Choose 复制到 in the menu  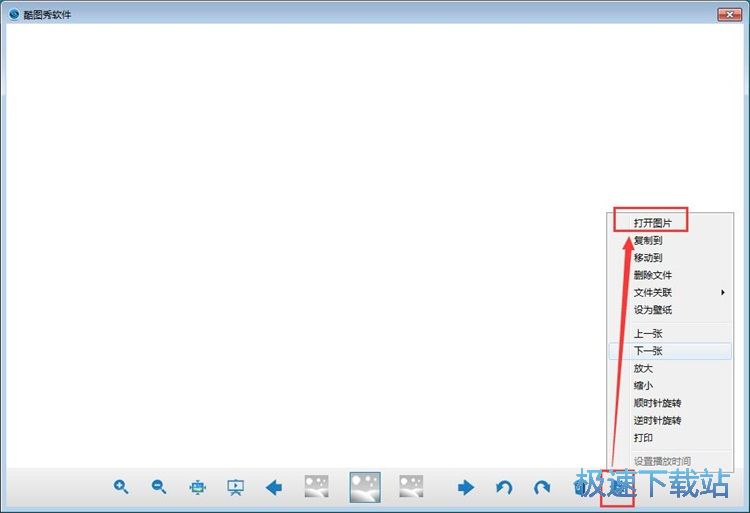pos(670,240)
